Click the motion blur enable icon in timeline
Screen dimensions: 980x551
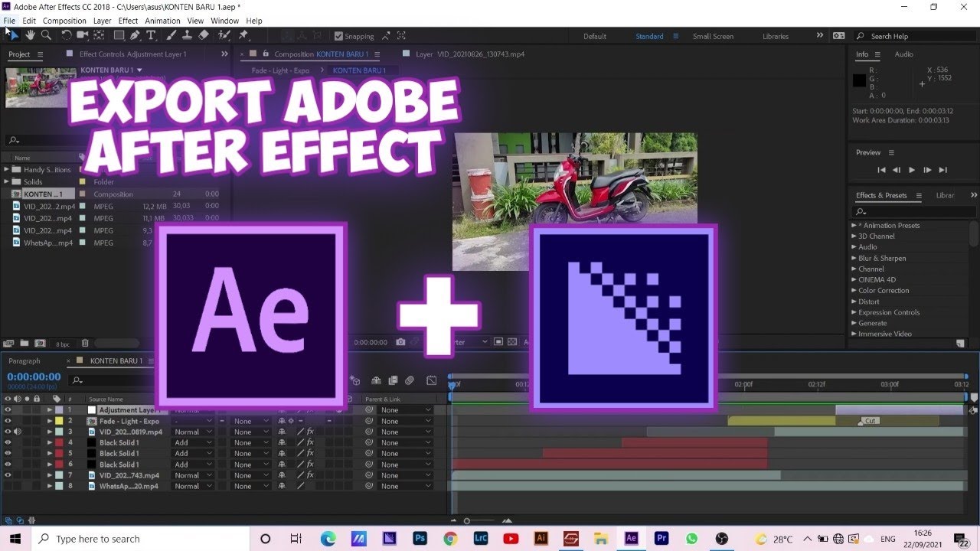pyautogui.click(x=410, y=380)
